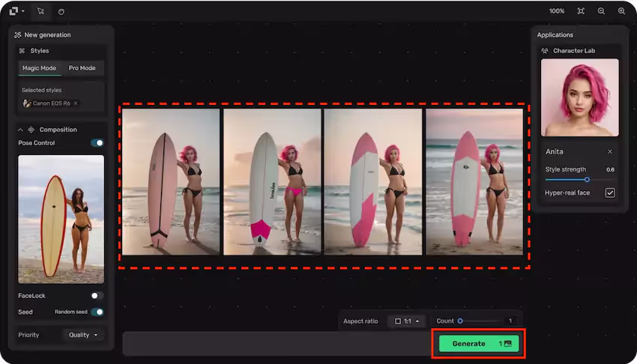Screen dimensions: 637x364
Task: Click the Composition section icon
Action: pos(31,130)
